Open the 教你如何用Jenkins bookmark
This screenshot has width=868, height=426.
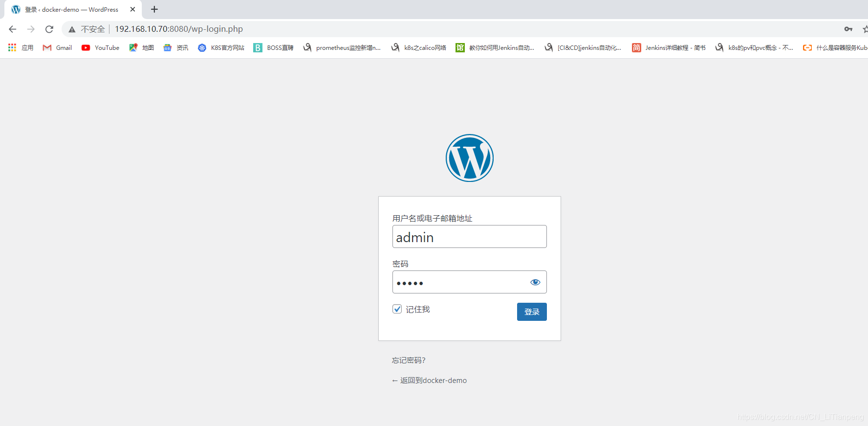coord(495,47)
